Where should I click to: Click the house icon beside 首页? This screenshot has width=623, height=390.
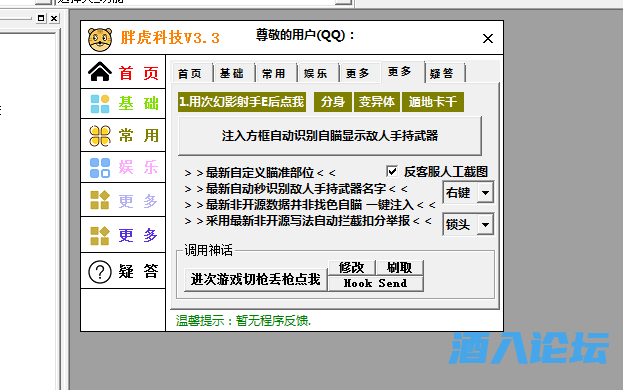(x=100, y=72)
